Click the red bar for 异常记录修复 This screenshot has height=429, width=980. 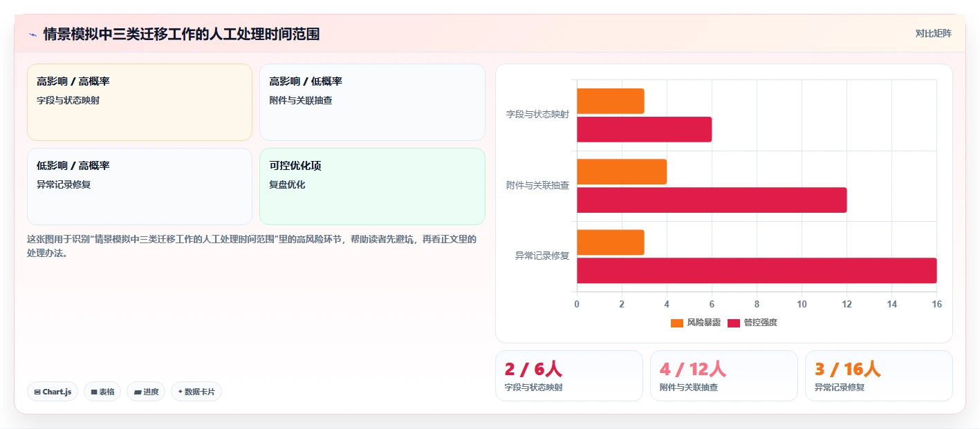pyautogui.click(x=757, y=270)
